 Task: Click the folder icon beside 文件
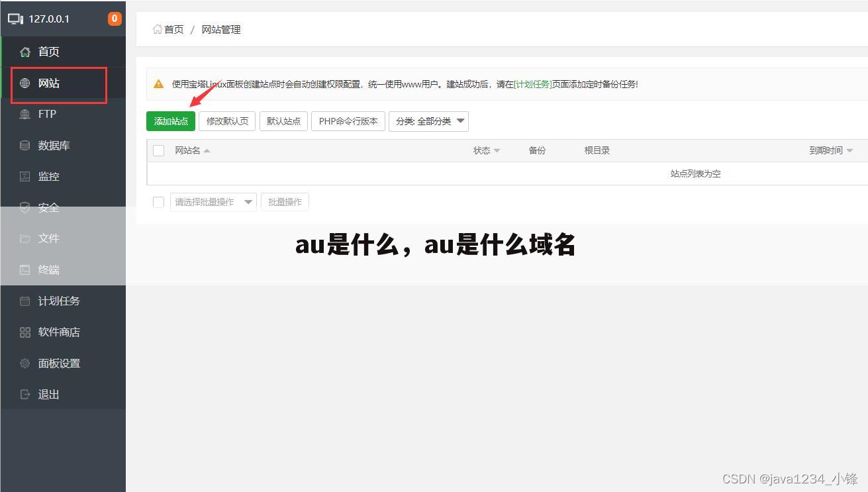(x=25, y=238)
